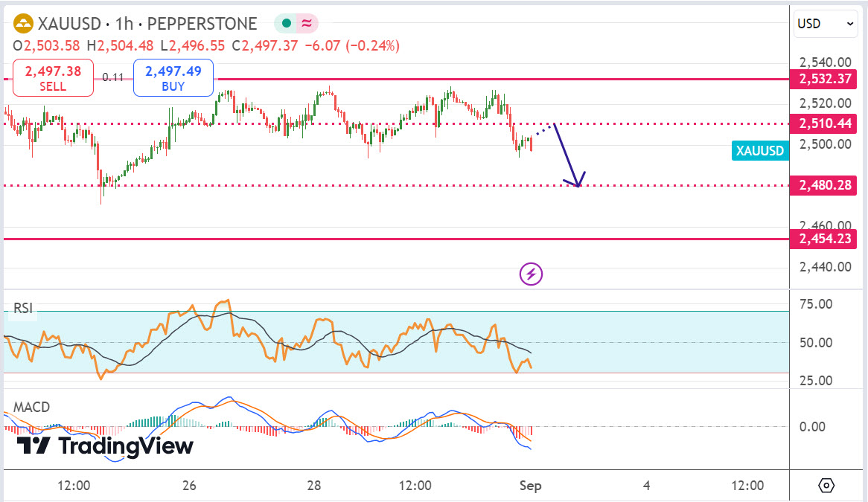Screen dimensions: 868x502
Task: Select the 2,454.23 support line label
Action: 824,239
